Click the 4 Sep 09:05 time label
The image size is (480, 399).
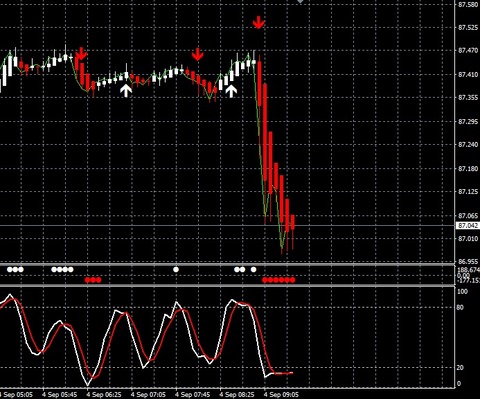click(x=281, y=395)
